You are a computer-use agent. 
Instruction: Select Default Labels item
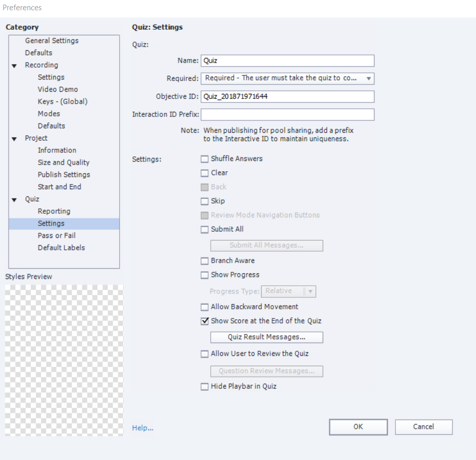click(62, 248)
